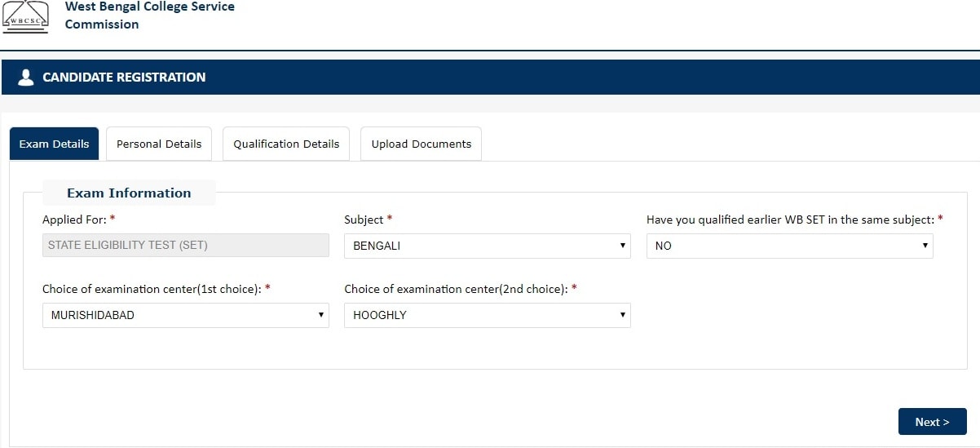Screen dimensions: 980x448
Task: Click the Next > button
Action: tap(932, 422)
